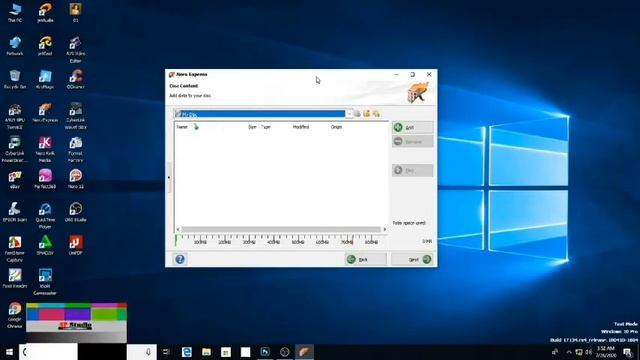This screenshot has width=640, height=360.
Task: Click the taskbar microphone icon
Action: (x=148, y=352)
